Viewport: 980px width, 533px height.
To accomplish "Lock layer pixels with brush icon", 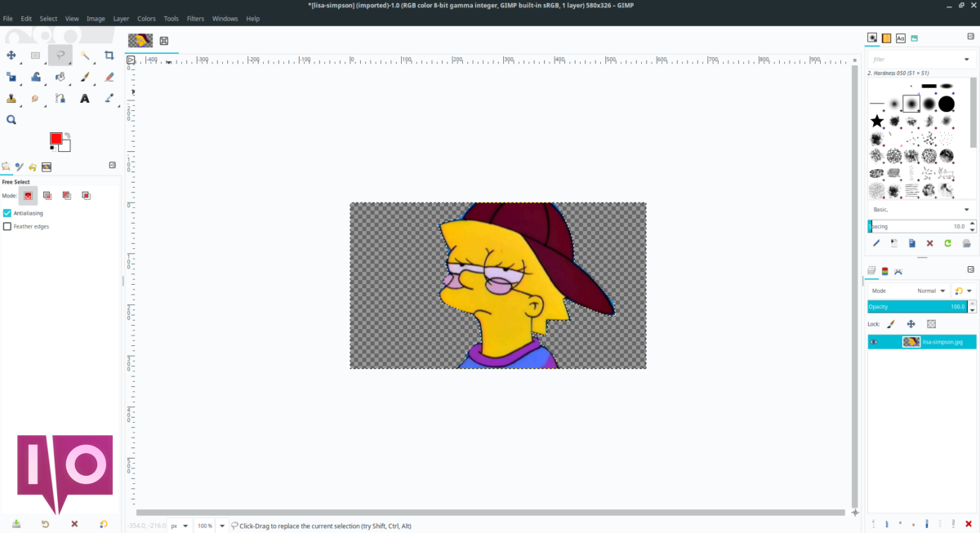I will click(891, 324).
